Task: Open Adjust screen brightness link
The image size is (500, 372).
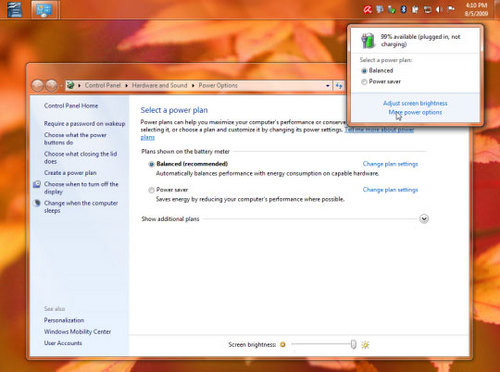Action: pos(415,103)
